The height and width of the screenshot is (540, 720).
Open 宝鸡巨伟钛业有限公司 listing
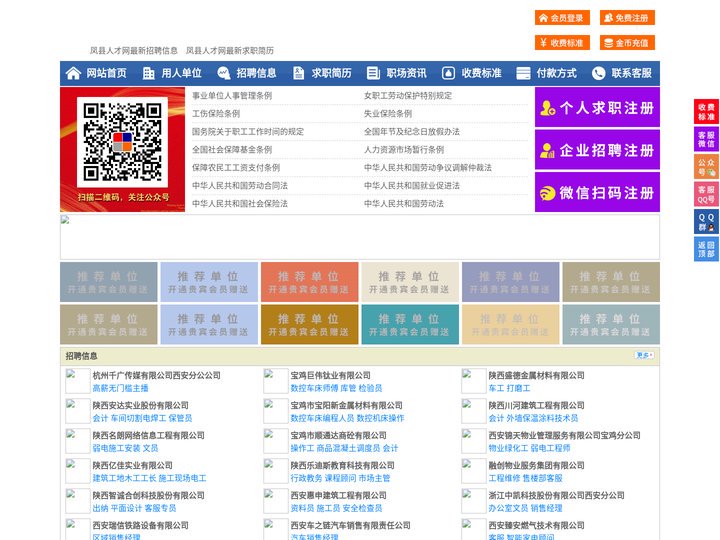pyautogui.click(x=331, y=375)
